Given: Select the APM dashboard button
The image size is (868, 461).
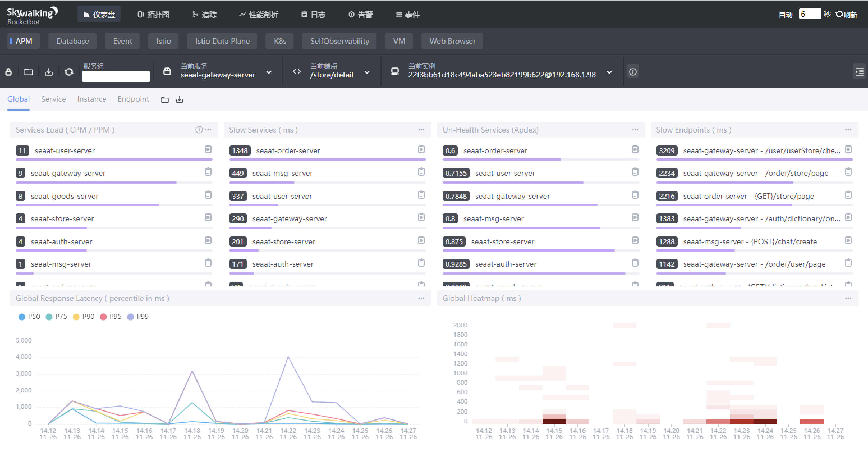Looking at the screenshot, I should coord(24,41).
